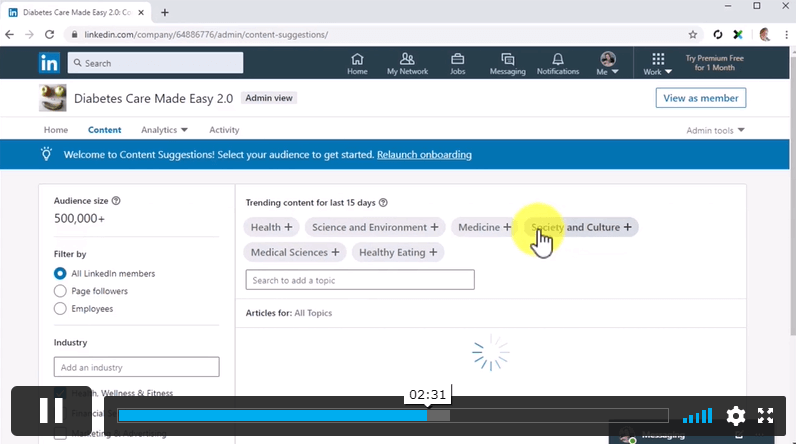Click the Add an industry field

[x=137, y=367]
